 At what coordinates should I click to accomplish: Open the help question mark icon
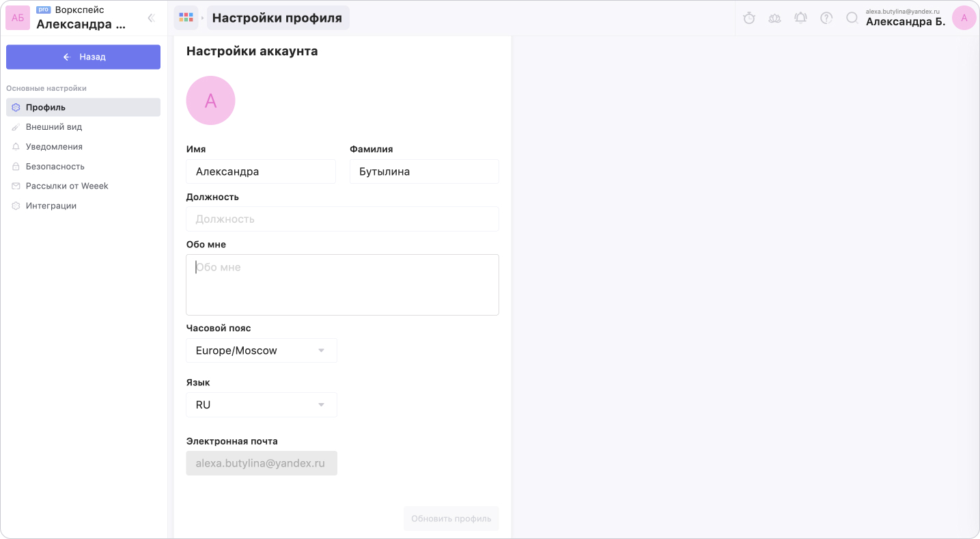tap(826, 18)
